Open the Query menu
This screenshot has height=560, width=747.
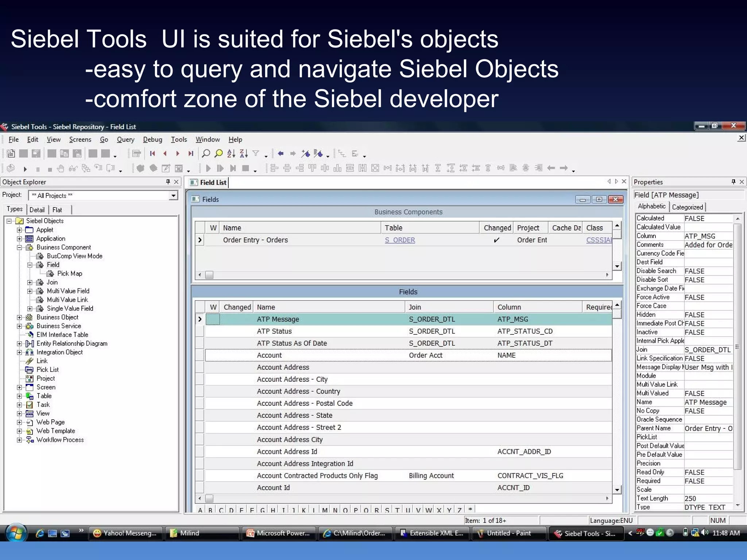click(x=125, y=139)
